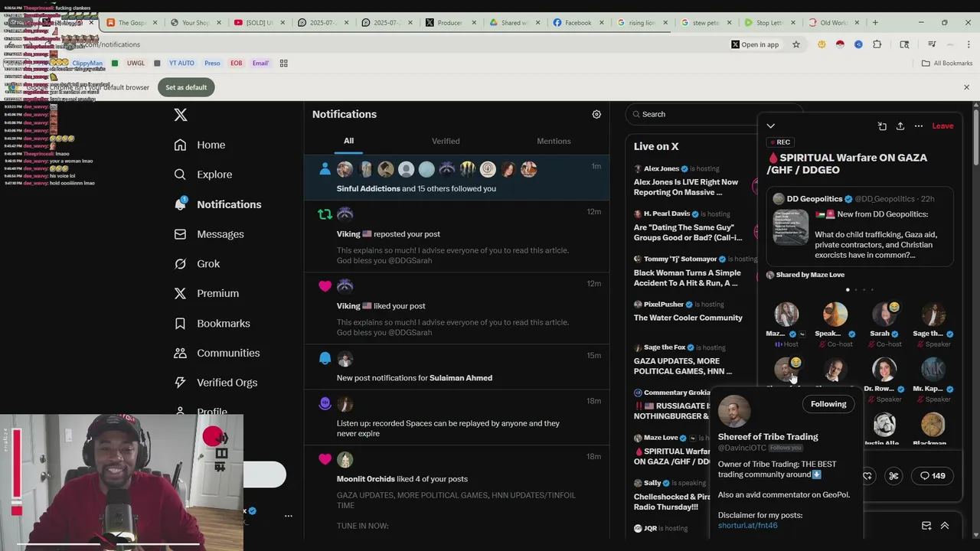Screen dimensions: 980x551
Task: Open the All Bookmarks folder
Action: tap(947, 64)
